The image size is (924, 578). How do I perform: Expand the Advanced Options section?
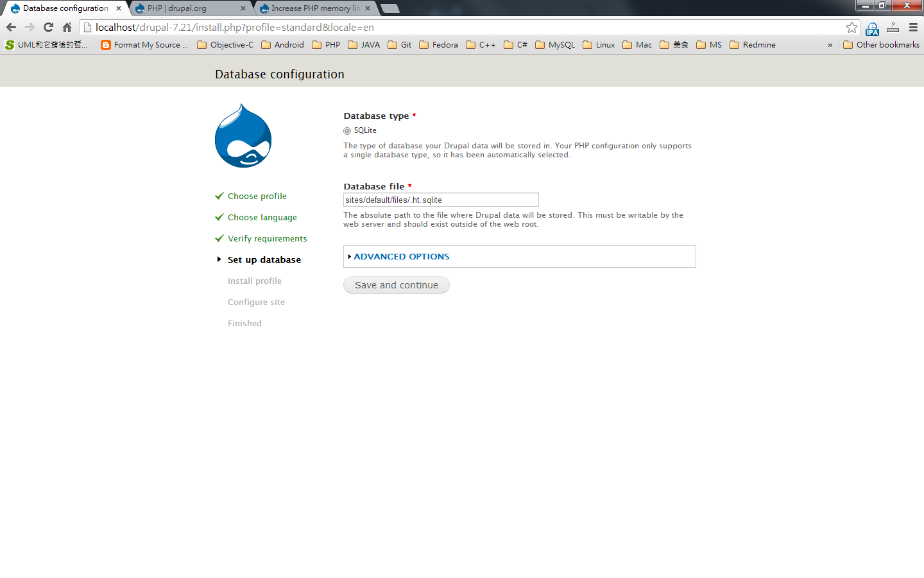pyautogui.click(x=402, y=256)
